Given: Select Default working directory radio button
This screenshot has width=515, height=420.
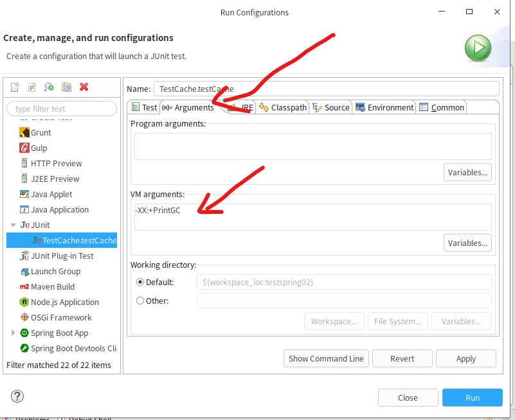Looking at the screenshot, I should [140, 282].
